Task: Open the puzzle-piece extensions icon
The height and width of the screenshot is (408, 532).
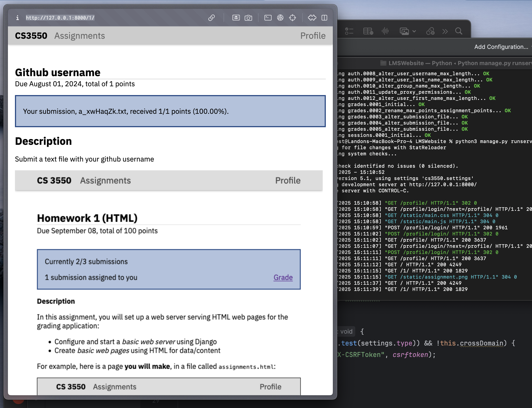Action: (312, 18)
